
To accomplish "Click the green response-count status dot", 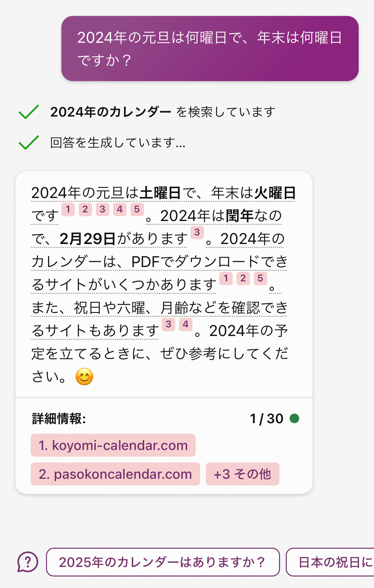I will pyautogui.click(x=294, y=418).
